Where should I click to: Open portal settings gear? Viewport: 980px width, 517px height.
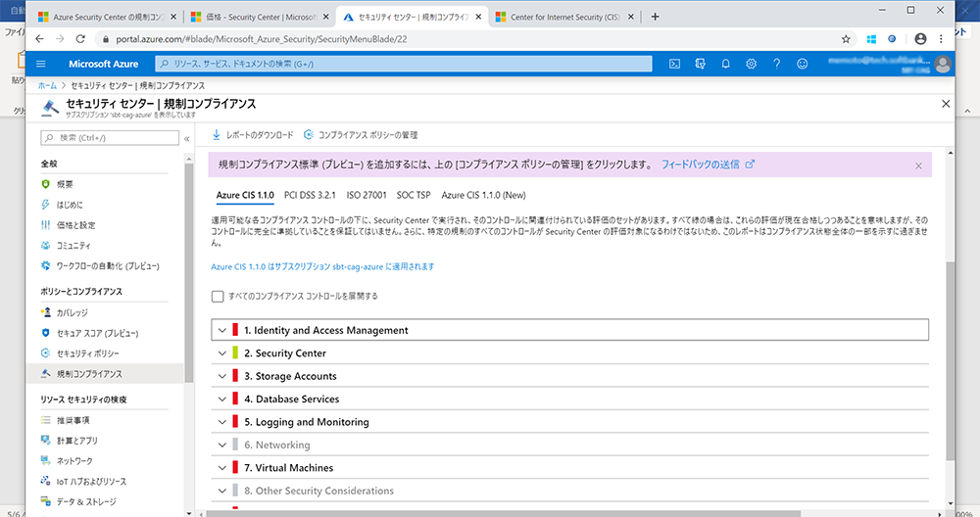(x=752, y=64)
